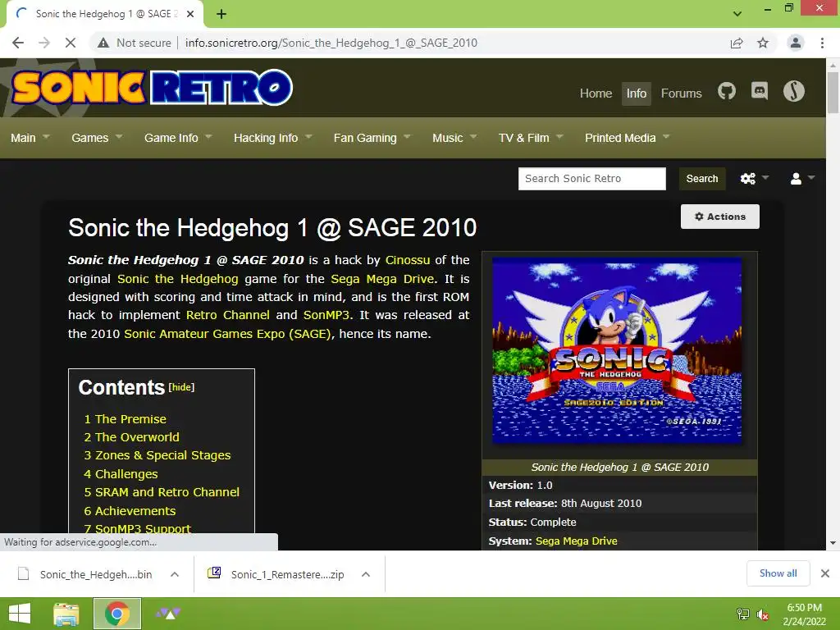Open the Sonic title screen thumbnail
Image resolution: width=840 pixels, height=630 pixels.
(x=617, y=350)
